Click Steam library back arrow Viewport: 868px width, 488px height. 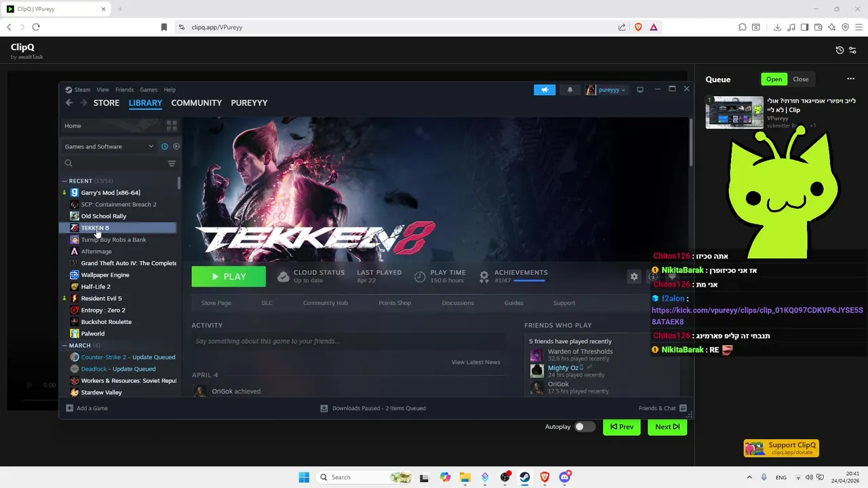tap(69, 103)
